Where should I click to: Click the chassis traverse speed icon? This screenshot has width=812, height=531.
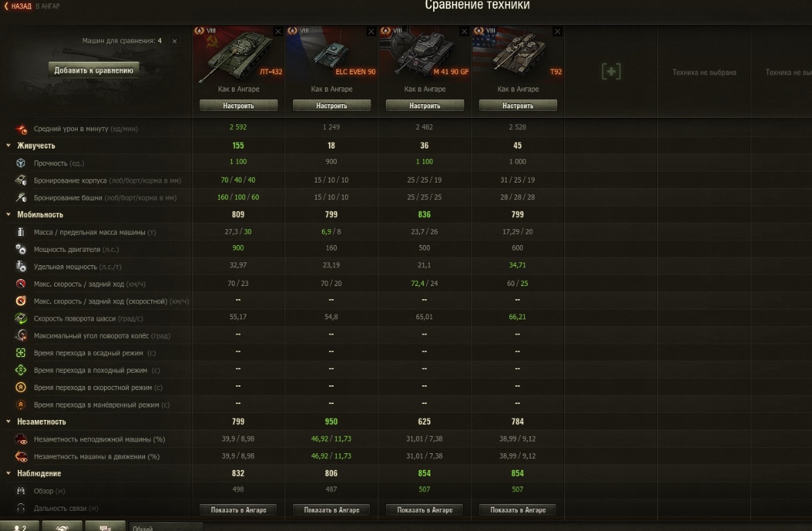[21, 318]
